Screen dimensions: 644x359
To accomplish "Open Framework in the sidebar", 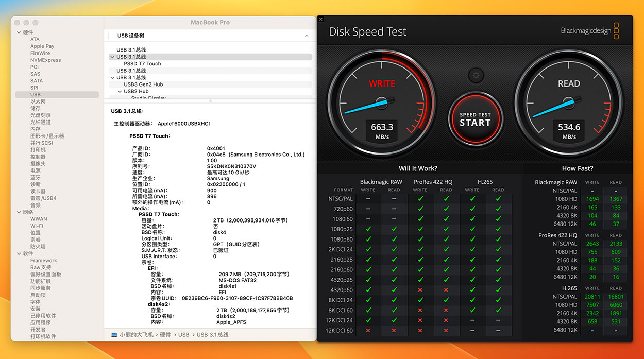I will pyautogui.click(x=43, y=261).
